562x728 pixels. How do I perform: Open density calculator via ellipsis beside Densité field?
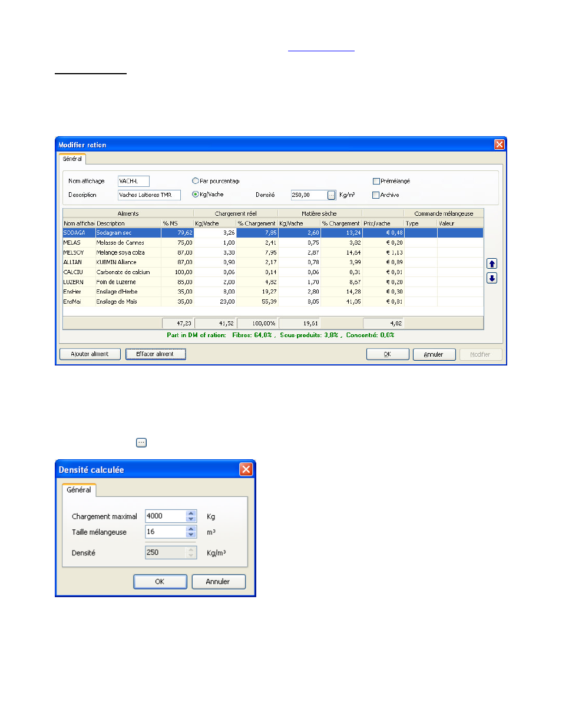click(x=332, y=195)
